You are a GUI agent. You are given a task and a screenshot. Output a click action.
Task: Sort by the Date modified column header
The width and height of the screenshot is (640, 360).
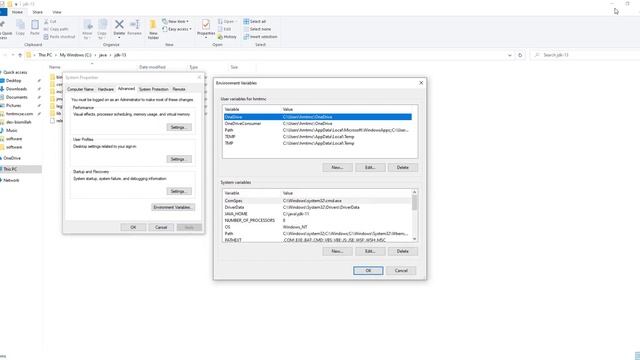[152, 67]
